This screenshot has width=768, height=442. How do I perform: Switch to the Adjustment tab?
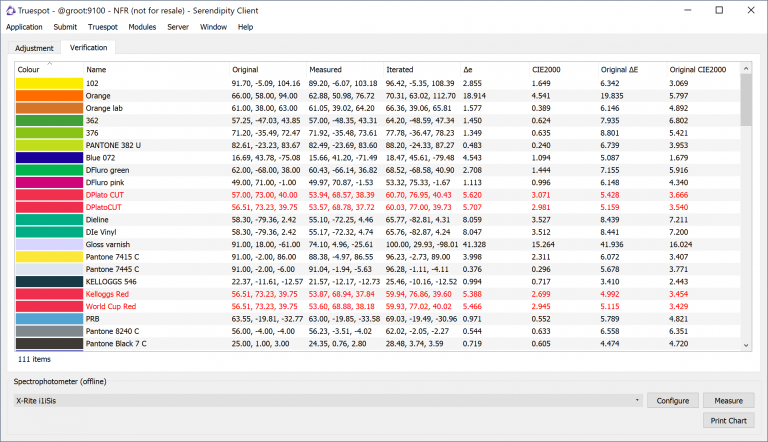coord(34,48)
